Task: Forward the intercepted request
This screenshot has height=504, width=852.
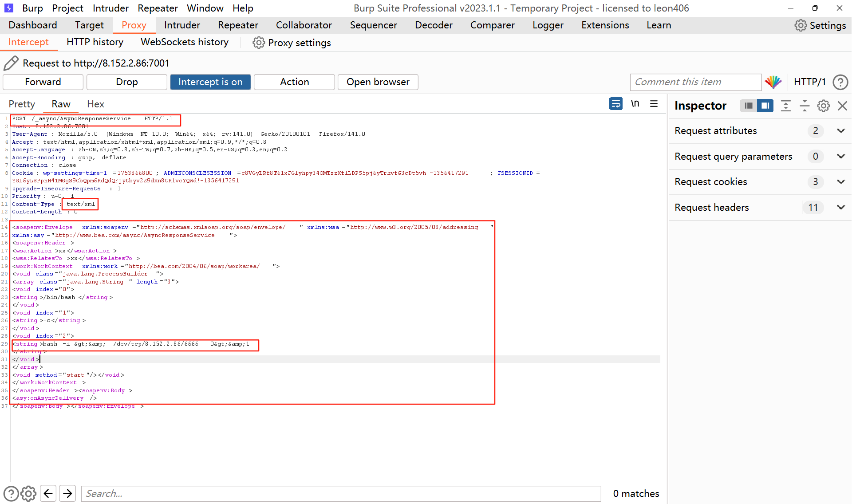Action: click(43, 82)
